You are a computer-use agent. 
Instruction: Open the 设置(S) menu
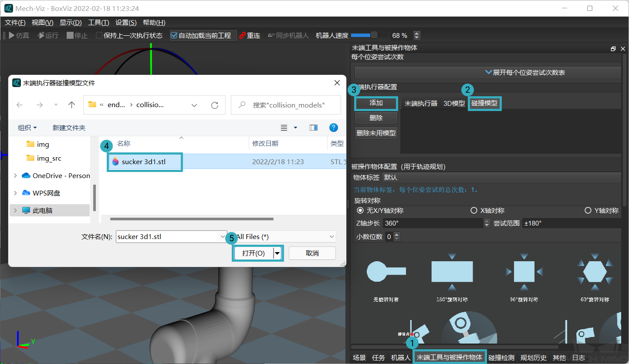tap(126, 23)
